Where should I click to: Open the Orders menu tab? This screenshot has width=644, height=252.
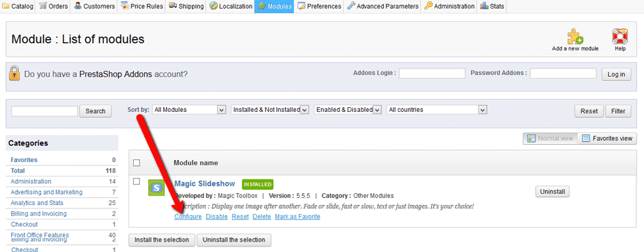pyautogui.click(x=54, y=6)
